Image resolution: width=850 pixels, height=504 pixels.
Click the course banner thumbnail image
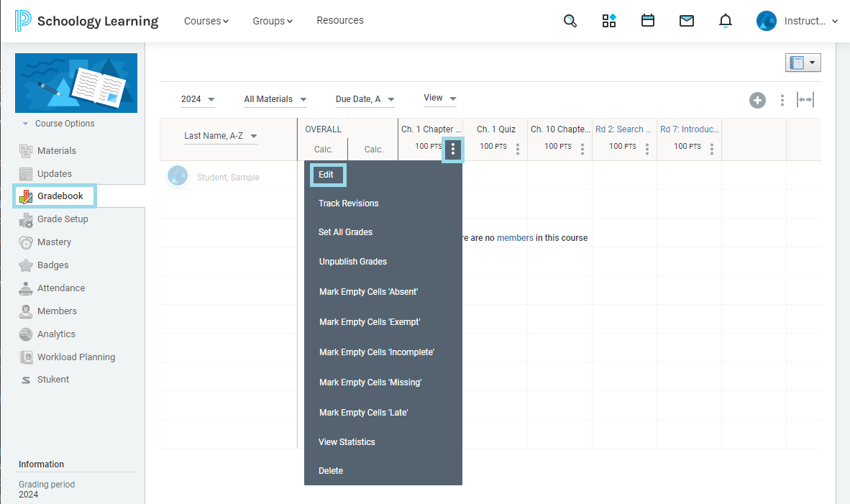tap(76, 83)
